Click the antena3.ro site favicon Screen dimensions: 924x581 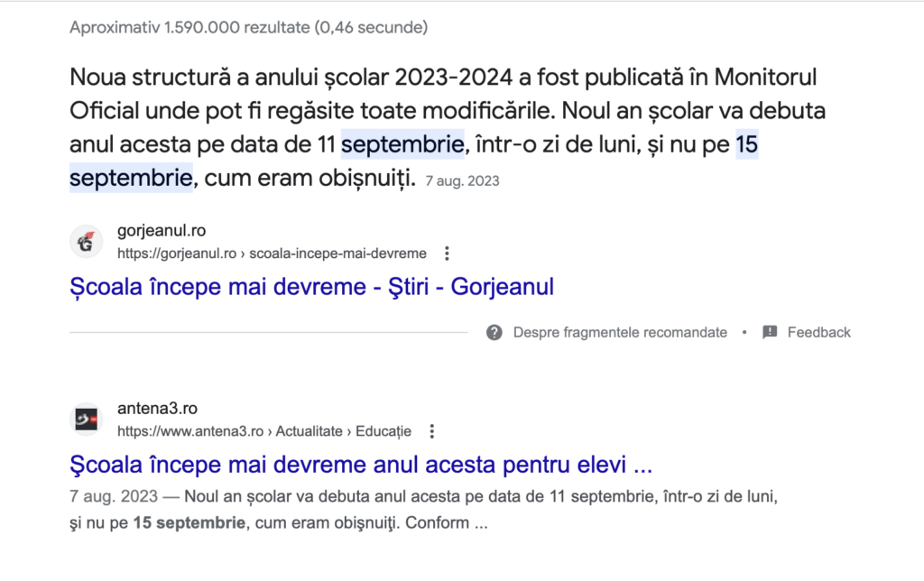click(87, 420)
